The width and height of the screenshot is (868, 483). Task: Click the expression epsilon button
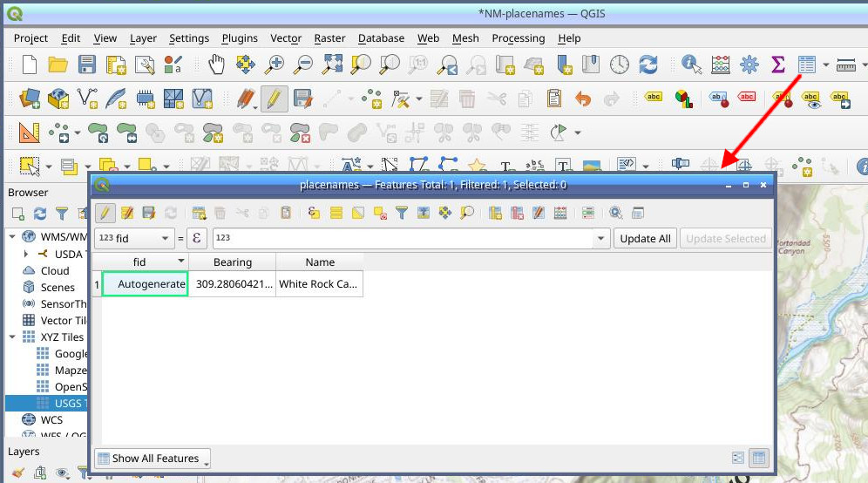pyautogui.click(x=197, y=238)
